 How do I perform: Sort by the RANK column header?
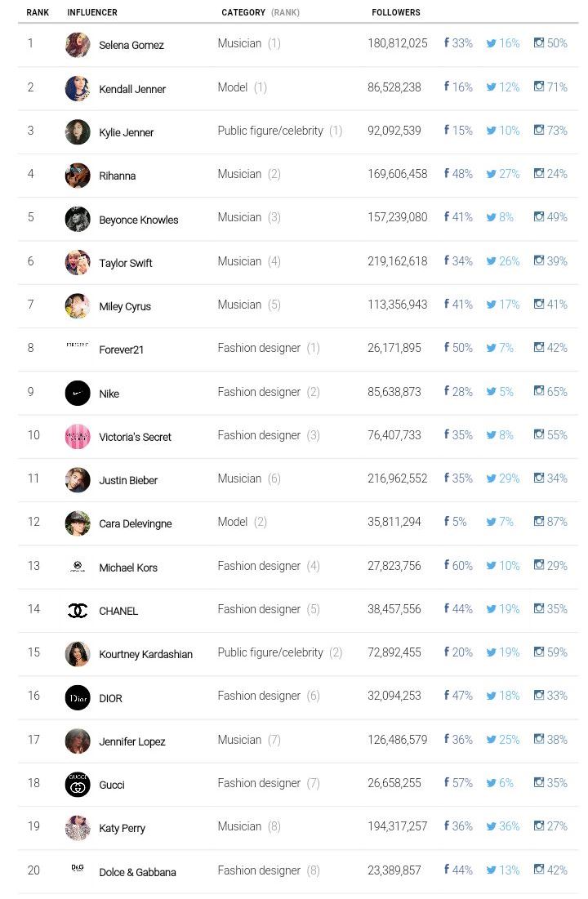(x=38, y=13)
